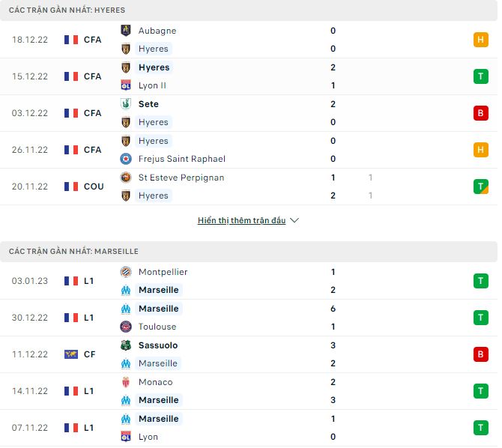The height and width of the screenshot is (448, 502).
Task: Open "Hiển thị thêm trận đấu" link
Action: click(x=241, y=221)
